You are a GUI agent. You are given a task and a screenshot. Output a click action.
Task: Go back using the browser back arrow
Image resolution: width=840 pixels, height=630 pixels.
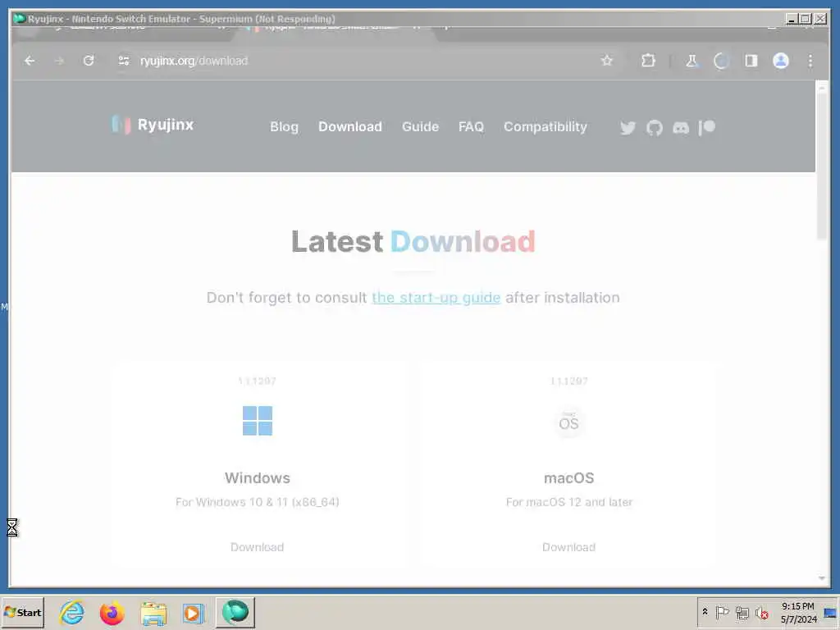[30, 61]
